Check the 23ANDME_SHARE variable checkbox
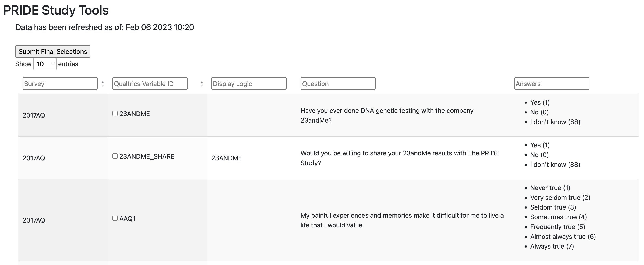 click(115, 156)
